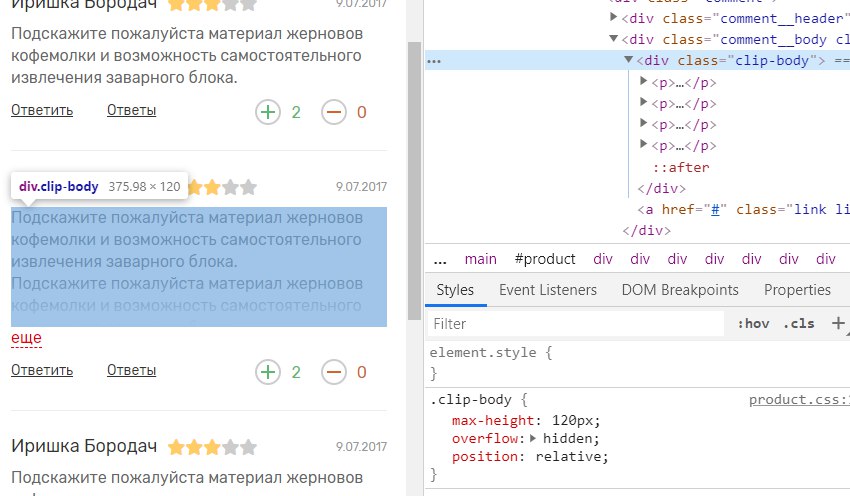The image size is (850, 496).
Task: Collapse the comment__body div node
Action: (x=613, y=38)
